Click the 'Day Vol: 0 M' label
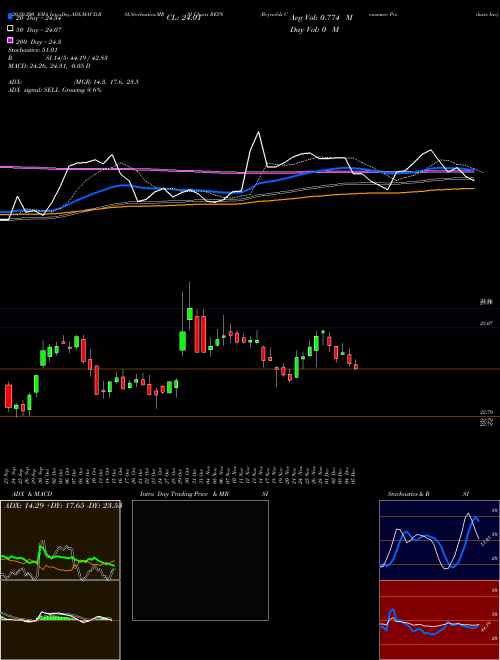 pos(314,29)
